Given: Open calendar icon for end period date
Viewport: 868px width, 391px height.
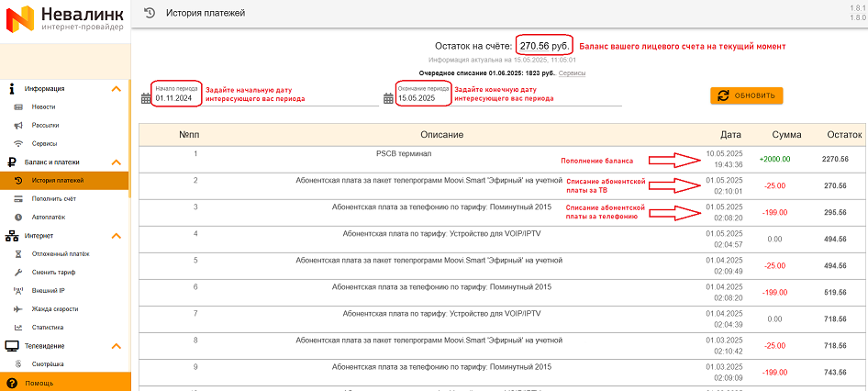Looking at the screenshot, I should click(388, 98).
